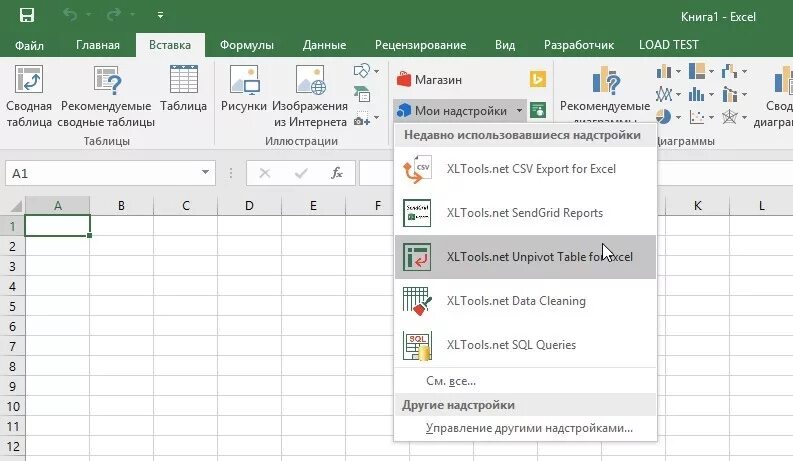
Task: Click the line chart icon
Action: pyautogui.click(x=664, y=94)
